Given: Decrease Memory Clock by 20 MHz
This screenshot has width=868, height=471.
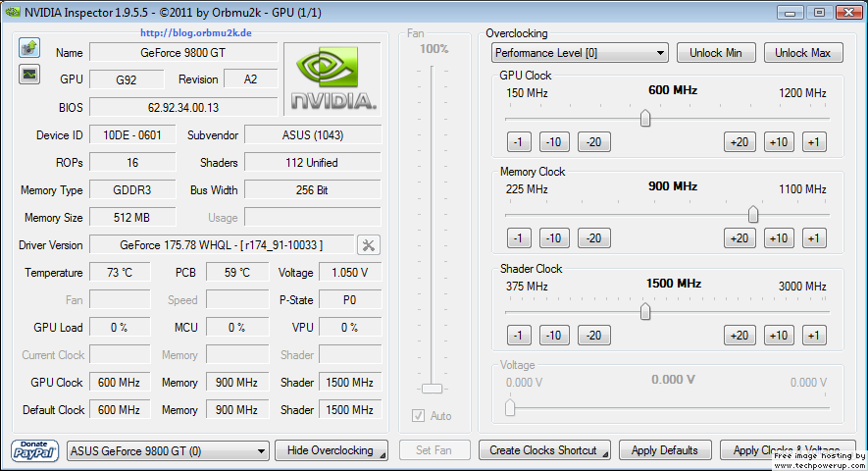Looking at the screenshot, I should click(x=594, y=238).
